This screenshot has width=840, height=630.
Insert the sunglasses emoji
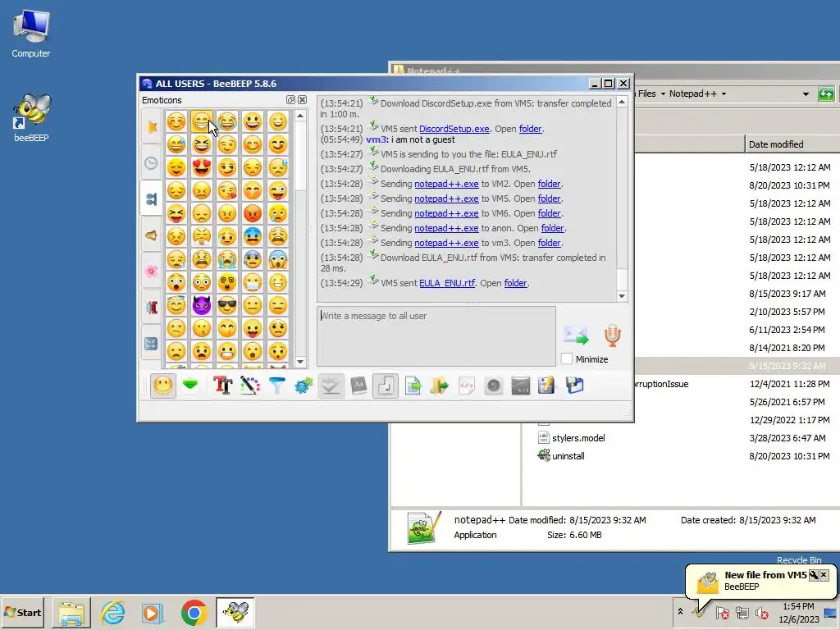click(227, 305)
